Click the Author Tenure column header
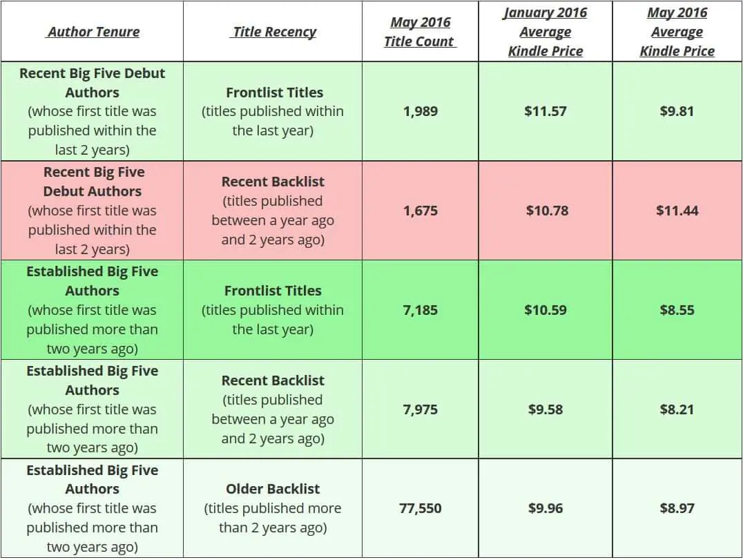Image resolution: width=743 pixels, height=560 pixels. (x=93, y=32)
